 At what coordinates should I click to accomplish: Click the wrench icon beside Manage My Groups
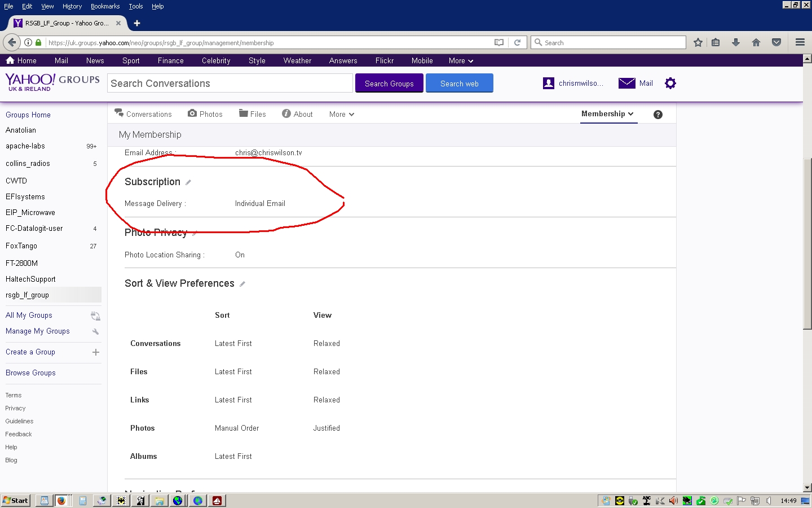[x=96, y=331]
